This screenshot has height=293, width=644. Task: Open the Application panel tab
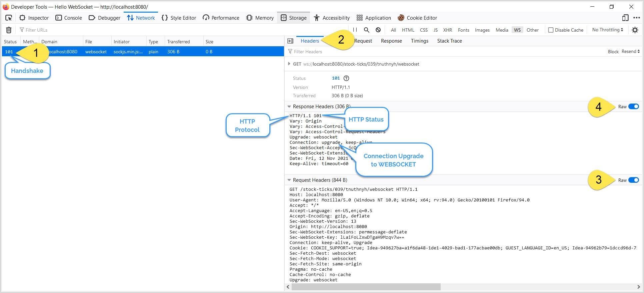(374, 18)
